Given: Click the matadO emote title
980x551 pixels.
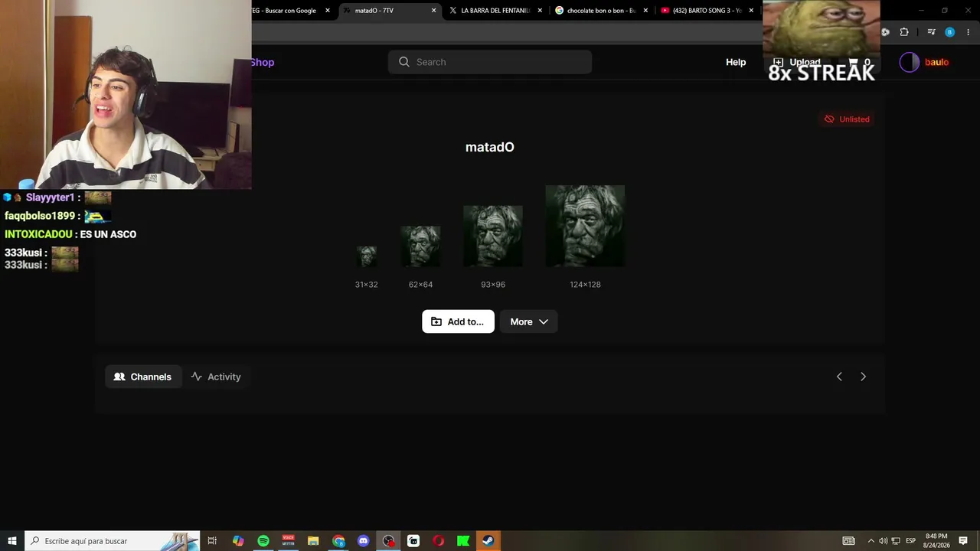Looking at the screenshot, I should pyautogui.click(x=490, y=147).
